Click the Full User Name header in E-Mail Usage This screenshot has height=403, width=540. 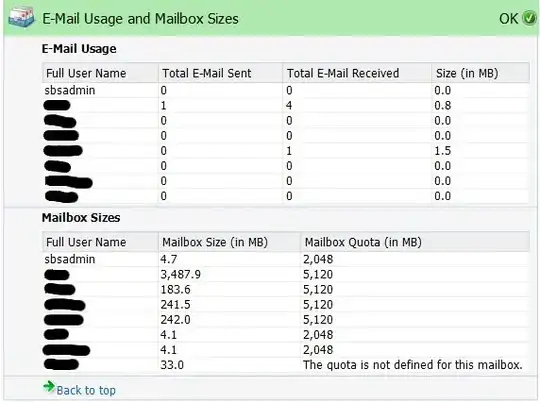click(x=86, y=73)
